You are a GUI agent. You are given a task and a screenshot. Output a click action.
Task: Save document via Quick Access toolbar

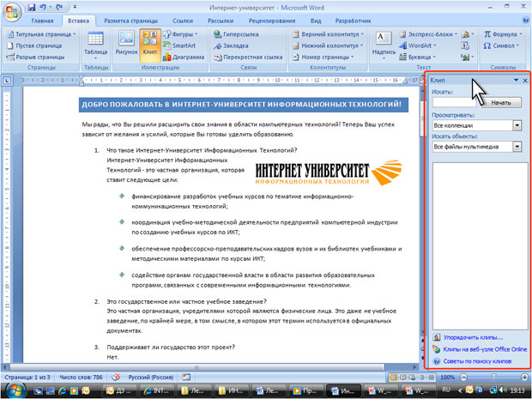click(32, 7)
